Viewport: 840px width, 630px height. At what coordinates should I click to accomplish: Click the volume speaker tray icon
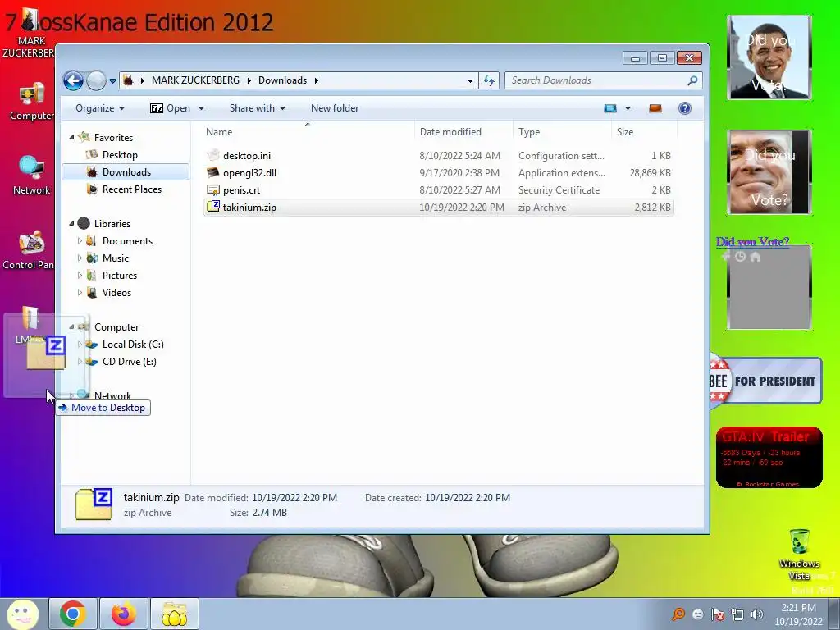coord(757,614)
